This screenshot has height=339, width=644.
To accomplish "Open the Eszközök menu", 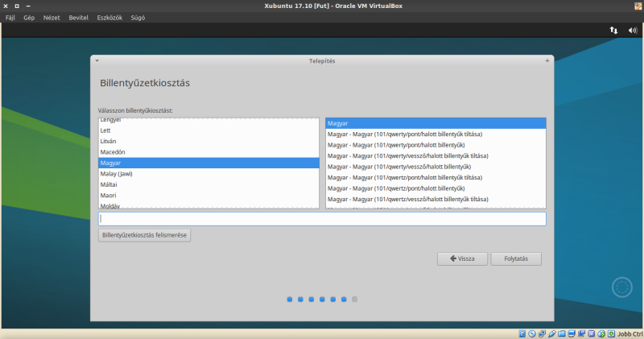I will click(109, 17).
